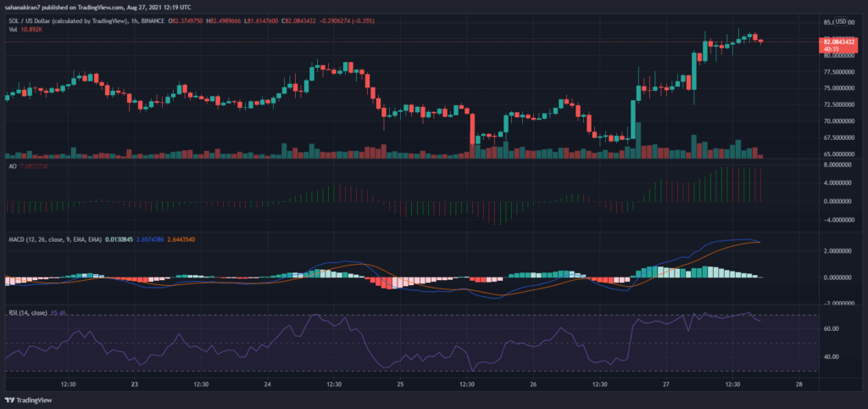Click the orange signal value 2.6443540
Image resolution: width=868 pixels, height=409 pixels.
pos(181,239)
